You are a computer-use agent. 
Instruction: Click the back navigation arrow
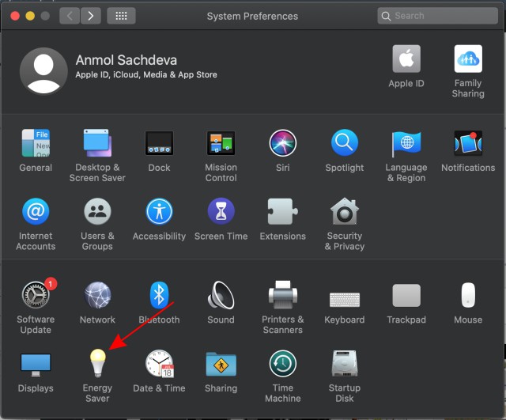click(70, 16)
